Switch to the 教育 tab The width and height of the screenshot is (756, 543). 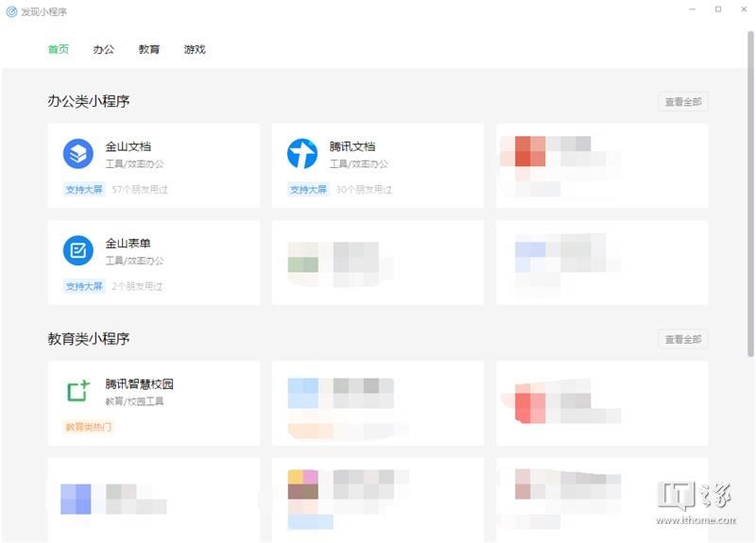(x=149, y=49)
